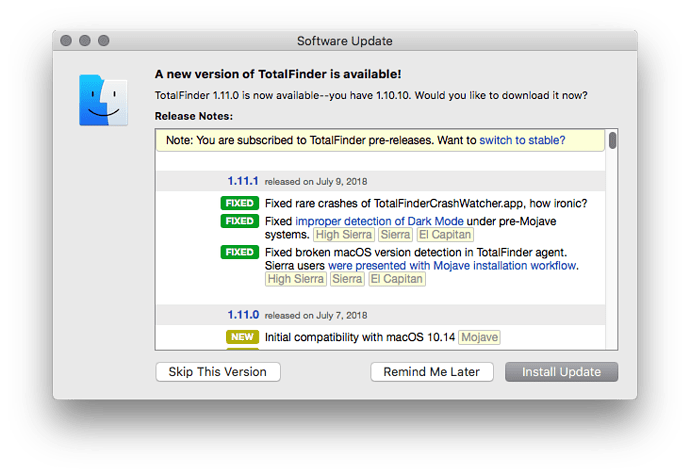Select Skip This Version

click(x=218, y=372)
